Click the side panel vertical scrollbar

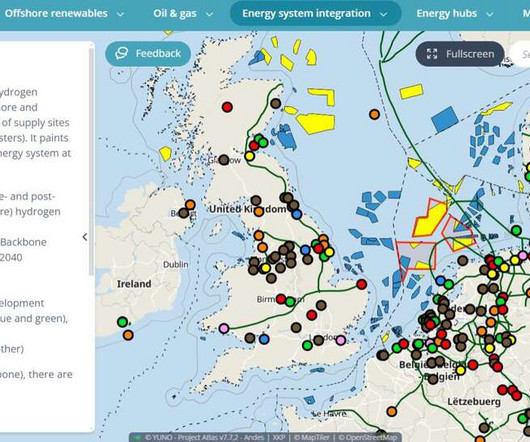91,161
